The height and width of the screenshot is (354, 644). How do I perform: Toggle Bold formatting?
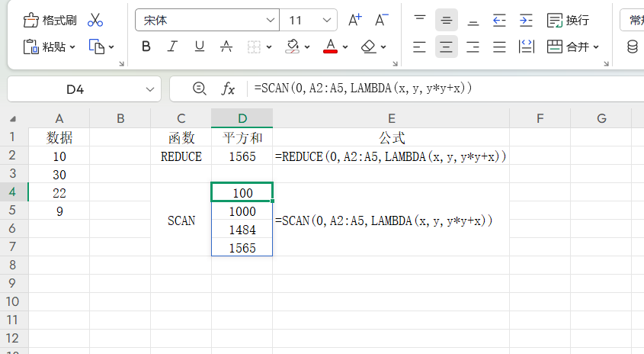pyautogui.click(x=146, y=47)
